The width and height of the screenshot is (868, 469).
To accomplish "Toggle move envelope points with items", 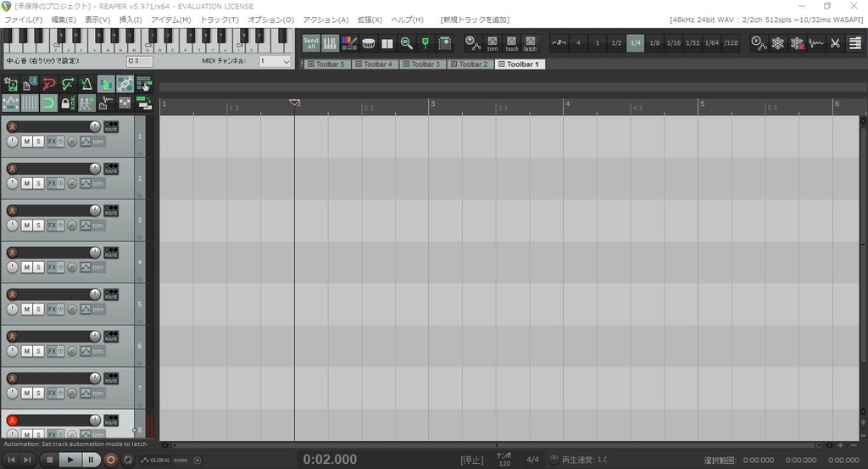I will click(x=10, y=103).
